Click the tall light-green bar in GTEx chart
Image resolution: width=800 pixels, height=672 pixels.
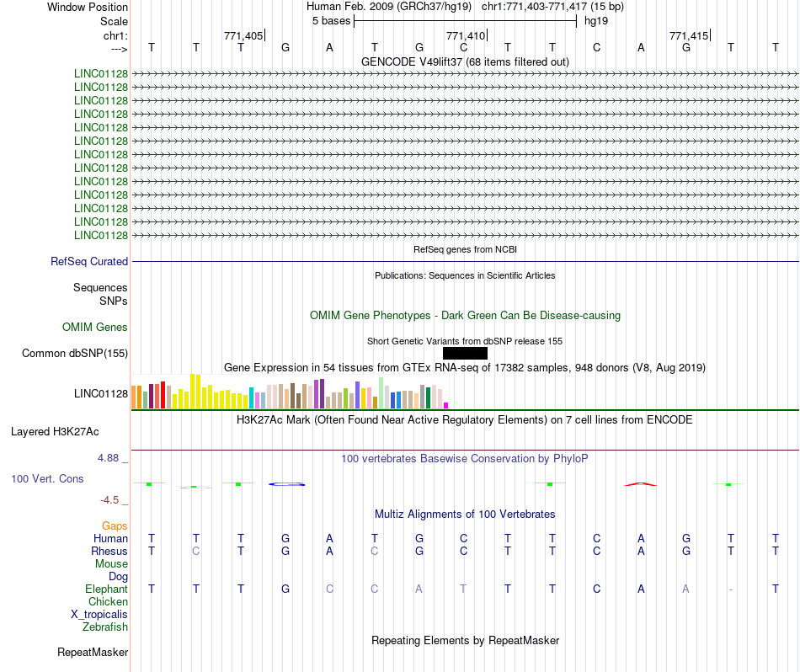click(381, 393)
